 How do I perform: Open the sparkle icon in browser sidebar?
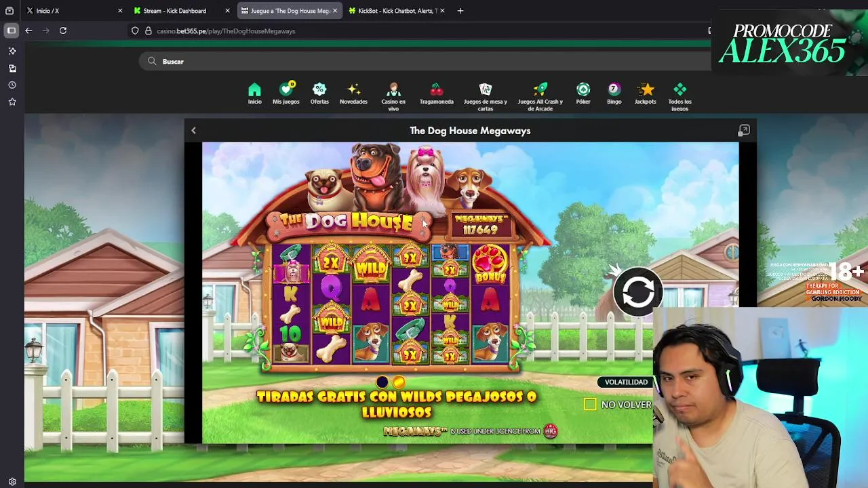(x=12, y=51)
